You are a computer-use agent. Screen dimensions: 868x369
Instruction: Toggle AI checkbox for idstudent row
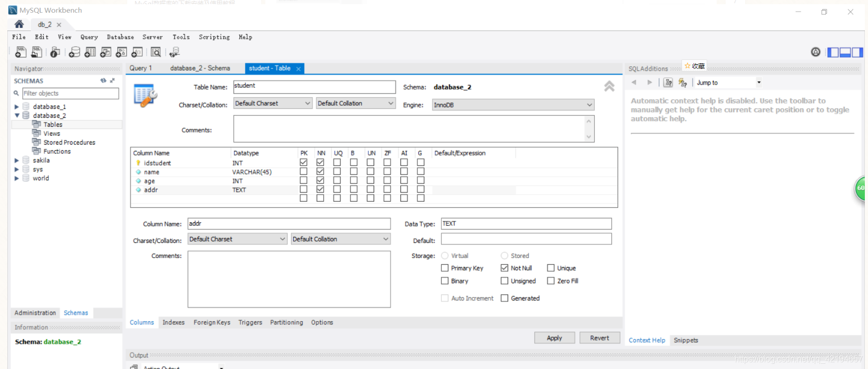[x=404, y=162]
